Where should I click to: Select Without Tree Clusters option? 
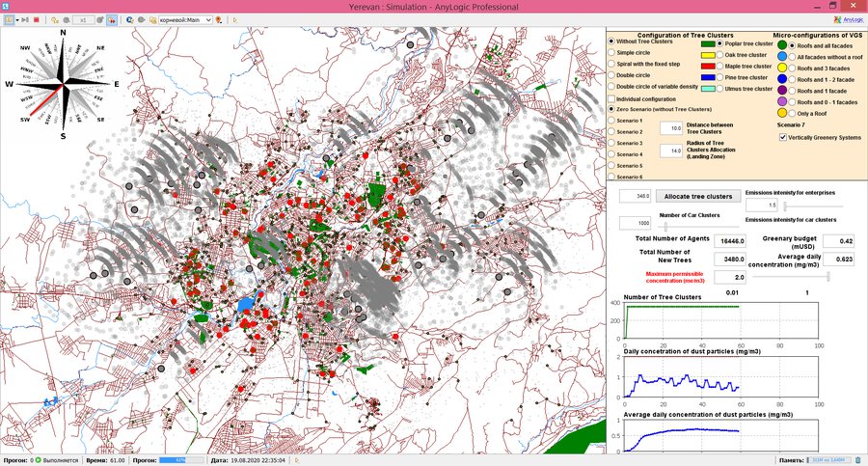tap(611, 41)
